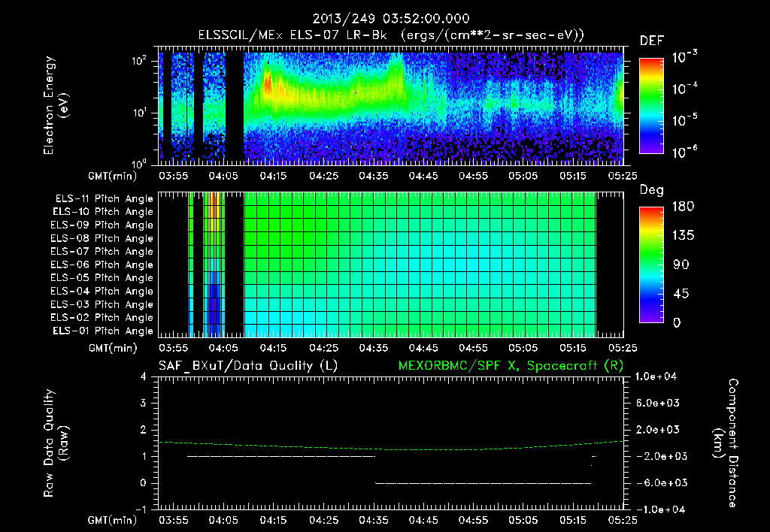This screenshot has width=770, height=532.
Task: Pick the red top of the DEF color bar
Action: [651, 62]
